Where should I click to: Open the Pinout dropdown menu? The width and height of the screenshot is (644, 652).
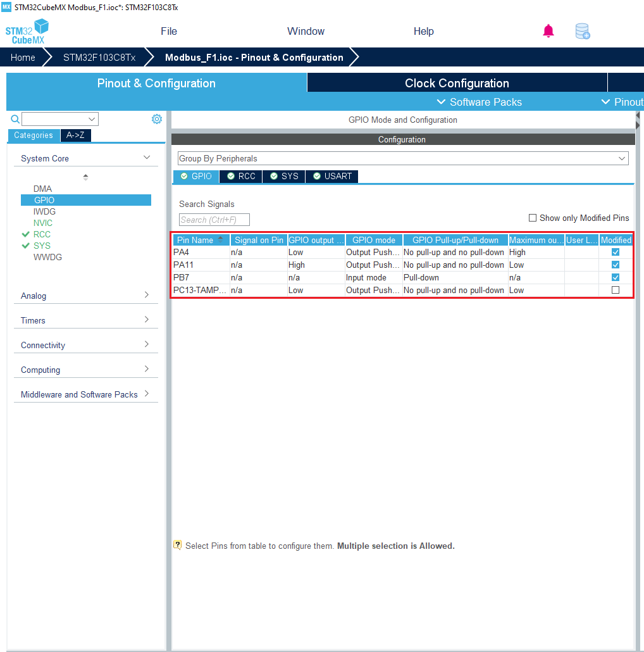coord(622,102)
